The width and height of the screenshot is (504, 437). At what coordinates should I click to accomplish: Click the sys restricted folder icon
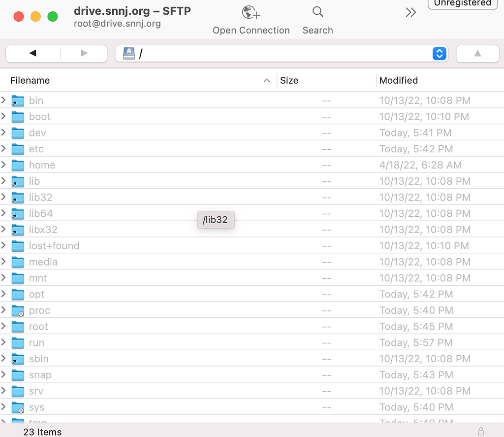(x=18, y=407)
